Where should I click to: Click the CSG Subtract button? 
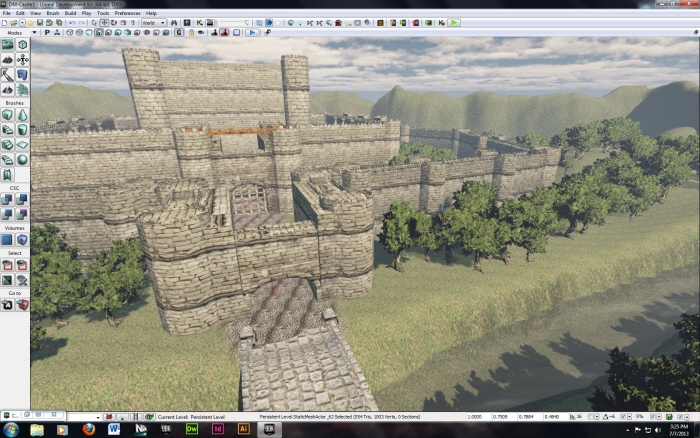22,198
